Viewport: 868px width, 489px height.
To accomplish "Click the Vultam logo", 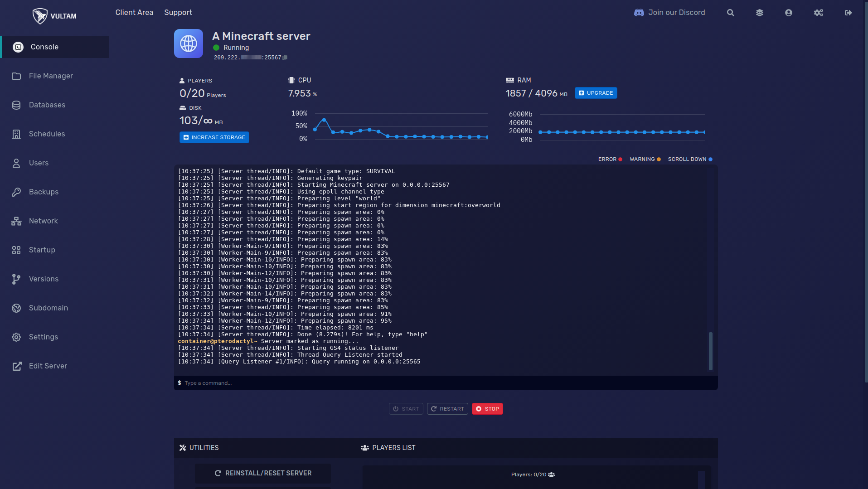I will pyautogui.click(x=54, y=16).
